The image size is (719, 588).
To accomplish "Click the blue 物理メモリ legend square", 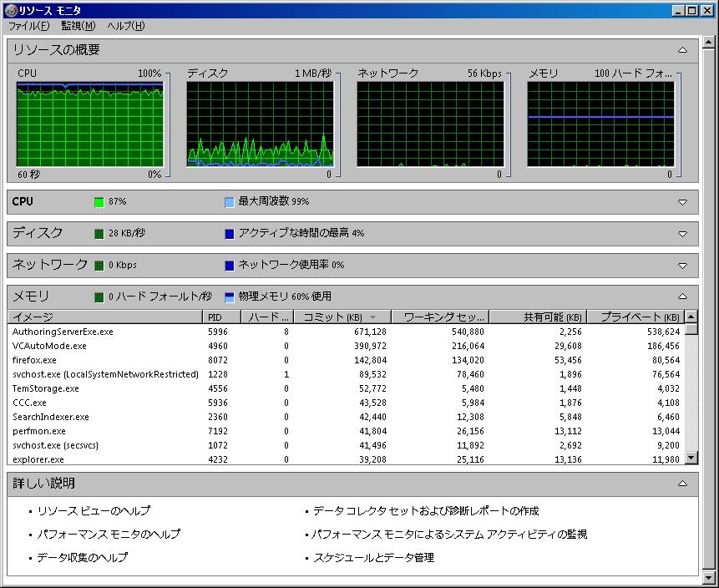I will (x=230, y=297).
